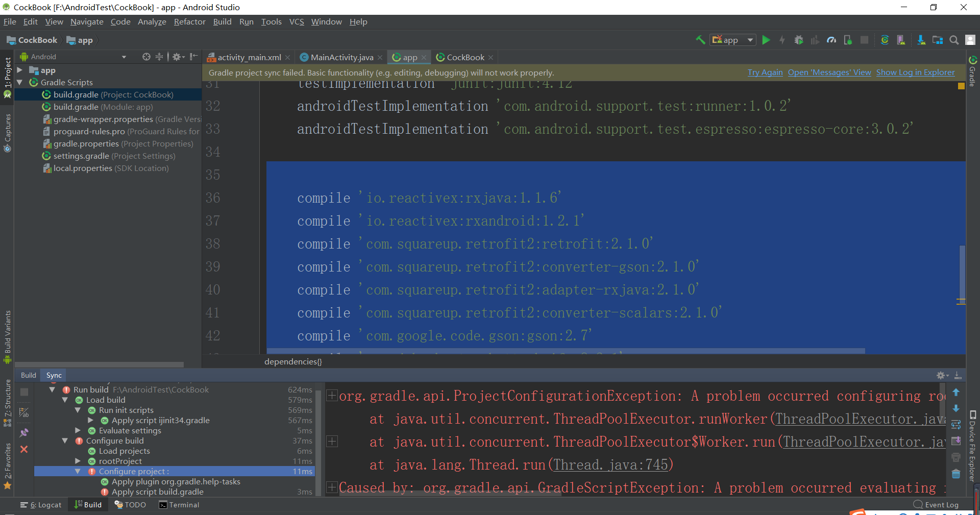Open the Event Log button
This screenshot has height=515, width=980.
(x=936, y=505)
